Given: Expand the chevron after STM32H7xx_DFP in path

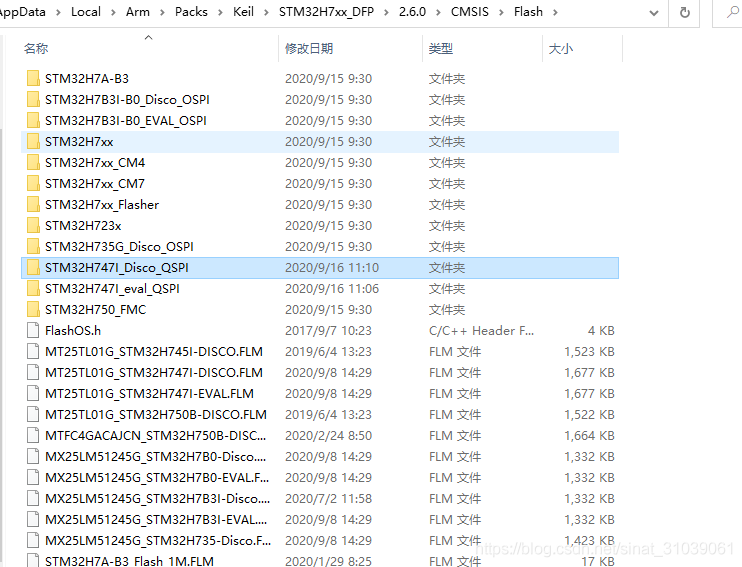Looking at the screenshot, I should coord(387,12).
